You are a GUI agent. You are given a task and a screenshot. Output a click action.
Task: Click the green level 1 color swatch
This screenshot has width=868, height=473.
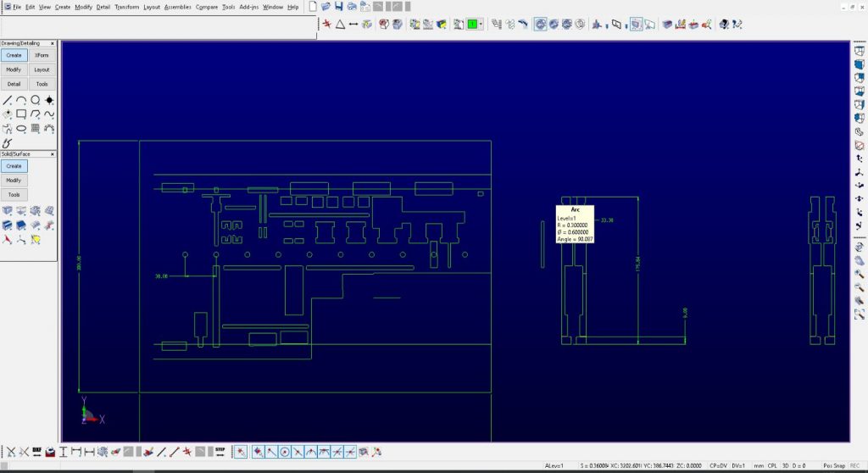tap(472, 25)
